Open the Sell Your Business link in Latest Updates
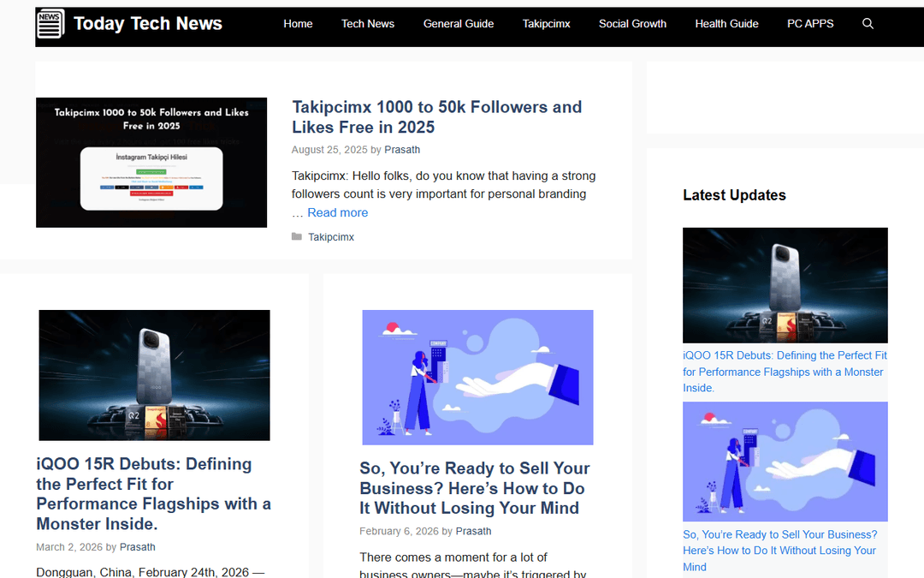924x578 pixels. pos(779,551)
